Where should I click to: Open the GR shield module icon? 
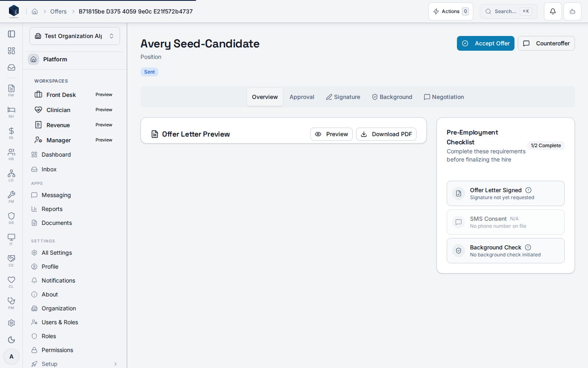[x=11, y=218]
